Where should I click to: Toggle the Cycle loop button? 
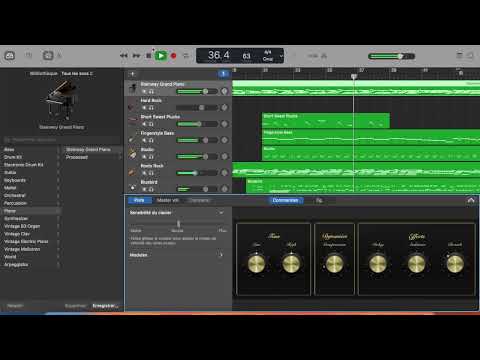tap(186, 56)
